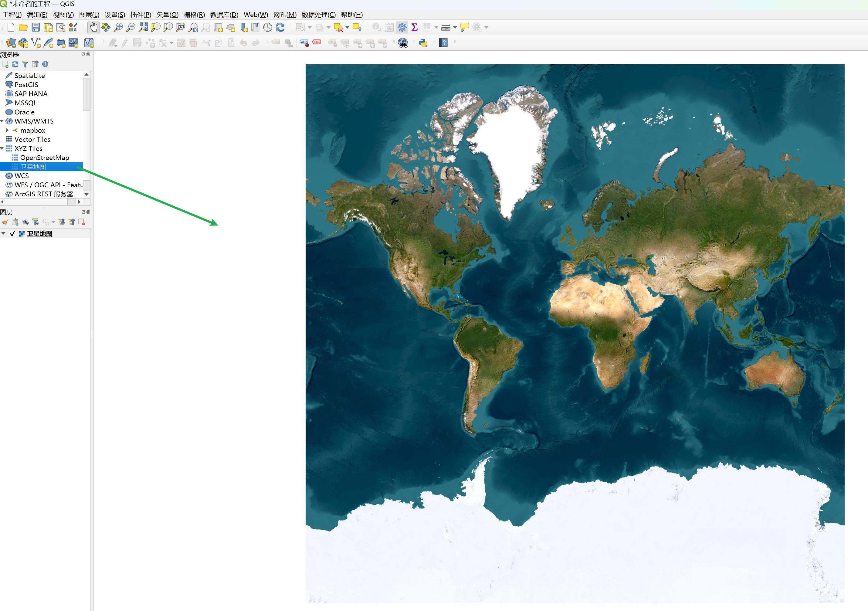
Task: Click the Zoom In magnifier tool
Action: coord(118,27)
